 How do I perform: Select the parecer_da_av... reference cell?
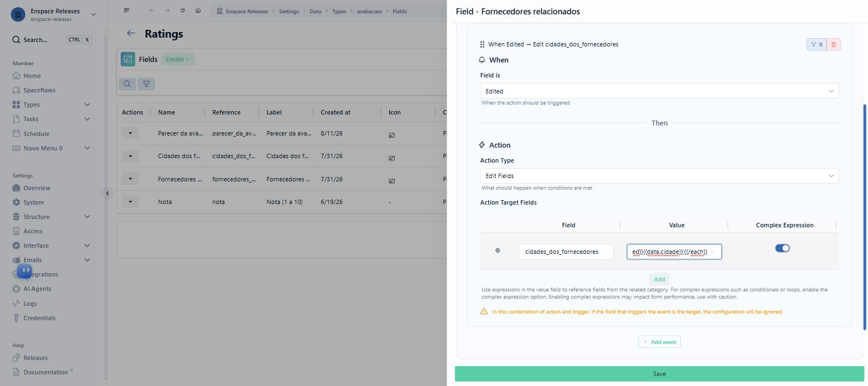pos(234,133)
